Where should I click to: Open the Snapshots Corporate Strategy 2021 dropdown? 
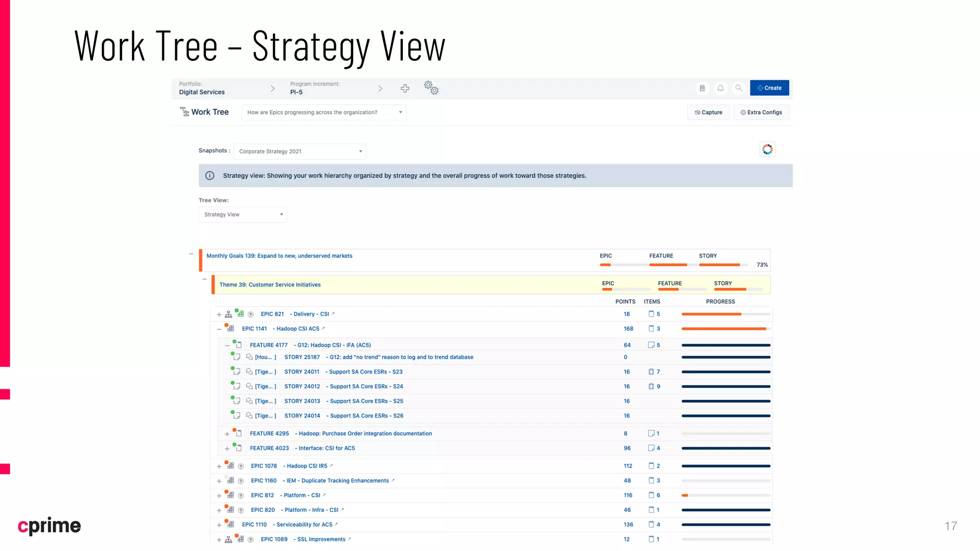[x=300, y=151]
